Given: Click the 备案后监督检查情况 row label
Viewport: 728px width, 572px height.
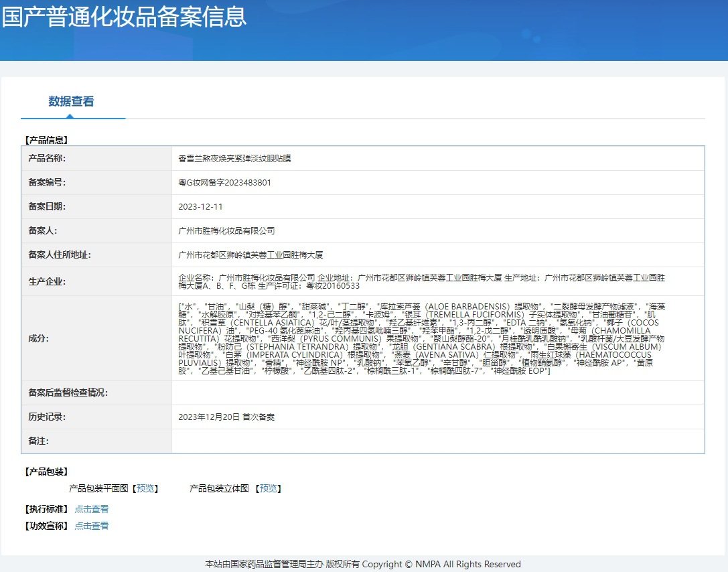Looking at the screenshot, I should pos(68,392).
